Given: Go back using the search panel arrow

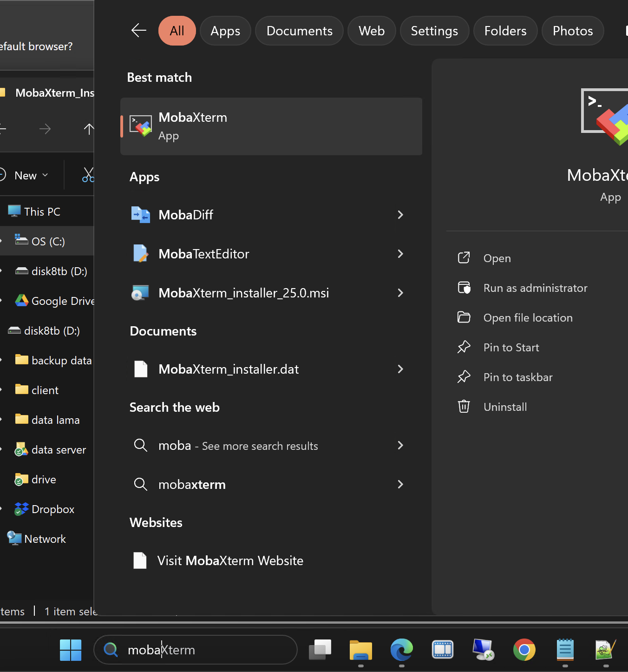Looking at the screenshot, I should coord(138,31).
